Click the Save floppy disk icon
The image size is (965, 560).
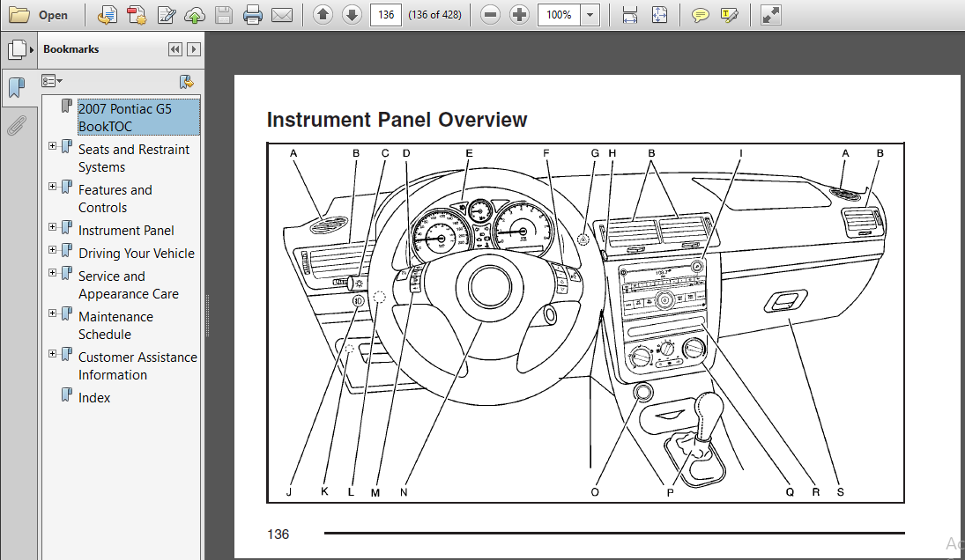point(223,15)
